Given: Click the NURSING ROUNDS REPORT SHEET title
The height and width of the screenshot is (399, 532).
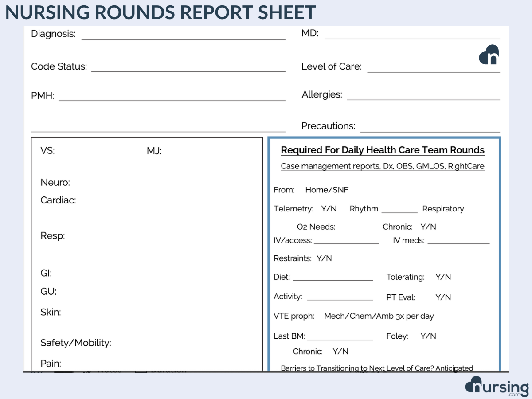Looking at the screenshot, I should 160,12.
